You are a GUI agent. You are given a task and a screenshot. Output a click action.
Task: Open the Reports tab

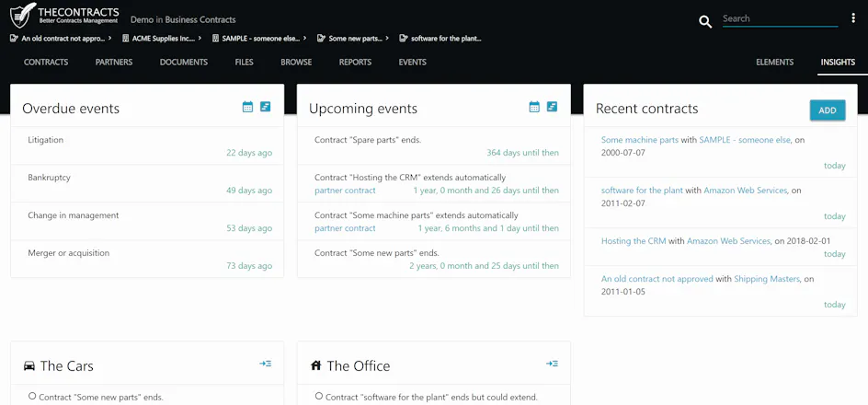[356, 62]
